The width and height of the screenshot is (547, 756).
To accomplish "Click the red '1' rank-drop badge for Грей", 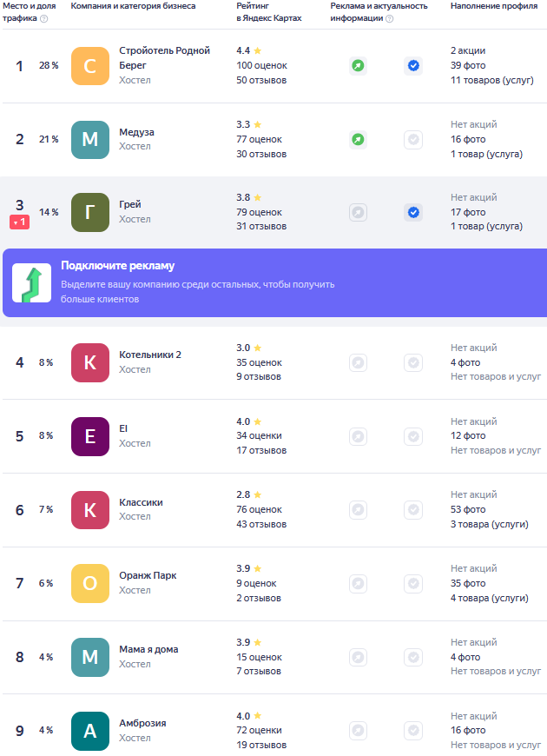I will (x=19, y=222).
